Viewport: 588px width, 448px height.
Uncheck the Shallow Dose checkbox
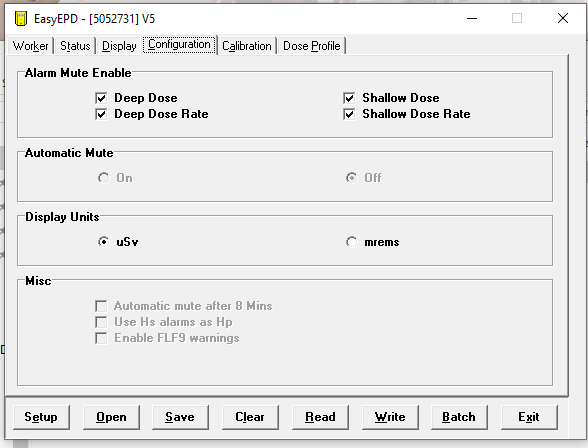[x=349, y=98]
